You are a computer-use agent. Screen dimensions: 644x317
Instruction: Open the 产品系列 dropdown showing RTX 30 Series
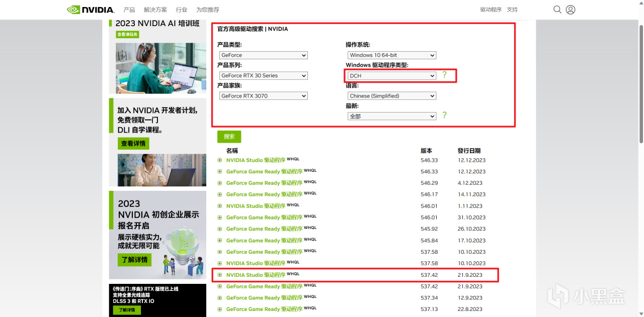[x=264, y=75]
